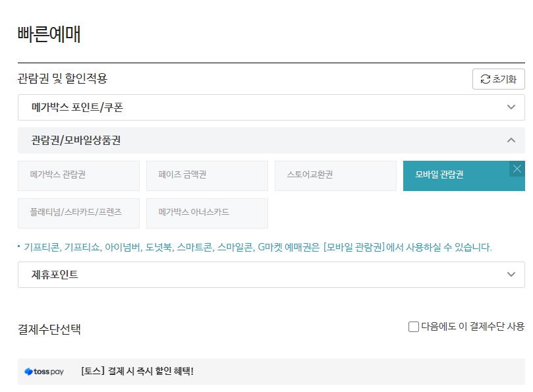The height and width of the screenshot is (392, 533).
Task: Click the selected 모바일 관람권 tile
Action: pyautogui.click(x=464, y=176)
